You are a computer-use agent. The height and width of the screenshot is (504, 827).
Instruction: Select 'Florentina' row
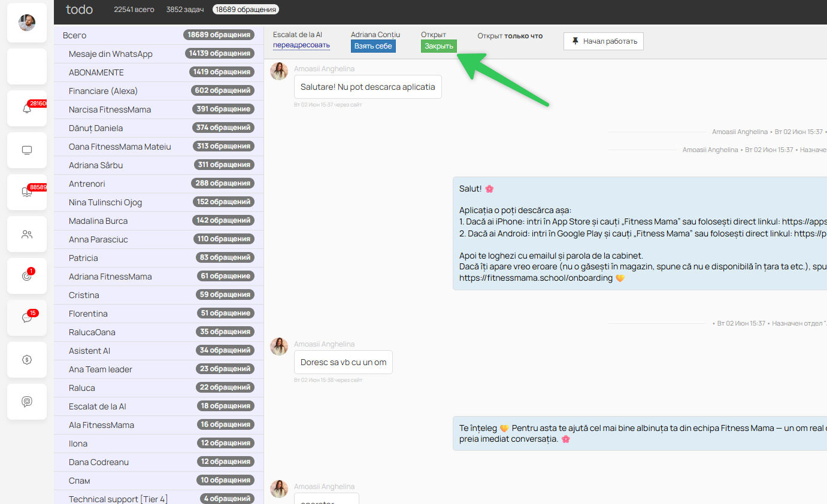tap(159, 314)
